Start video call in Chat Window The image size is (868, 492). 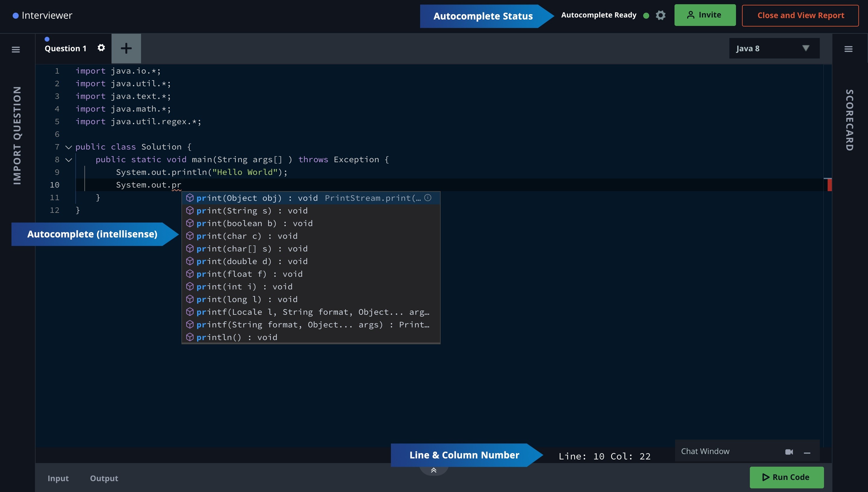coord(789,452)
